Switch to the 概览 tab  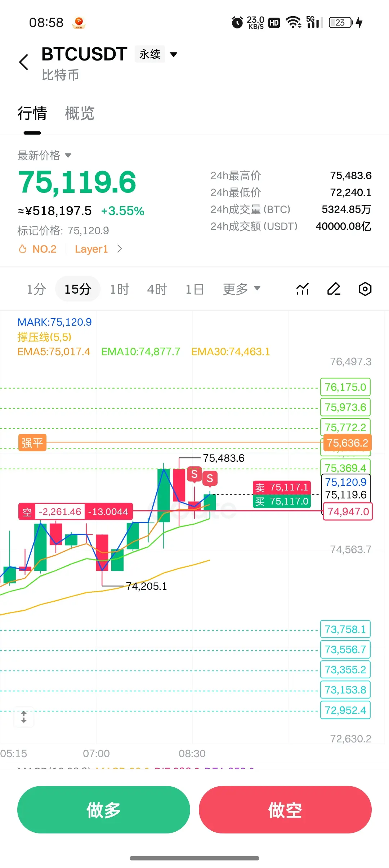pyautogui.click(x=80, y=113)
